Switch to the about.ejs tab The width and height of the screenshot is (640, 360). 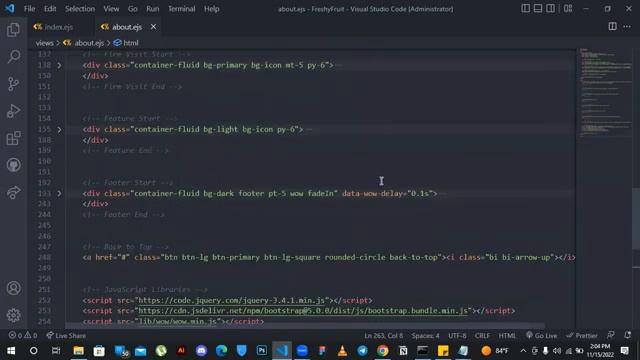pos(127,27)
